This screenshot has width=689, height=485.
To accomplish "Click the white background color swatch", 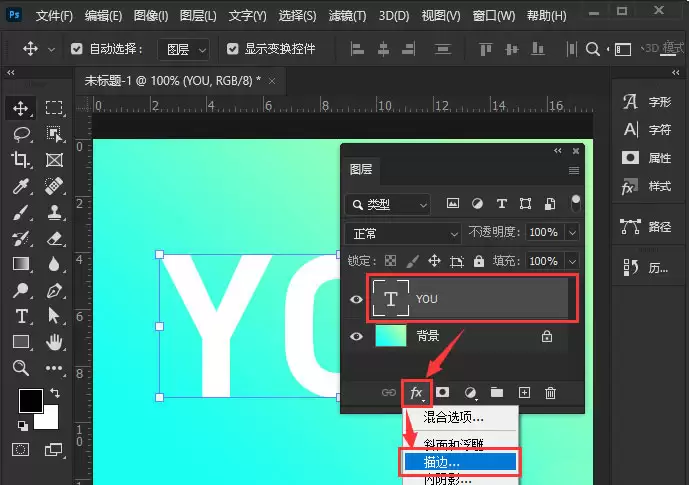I will [x=51, y=421].
